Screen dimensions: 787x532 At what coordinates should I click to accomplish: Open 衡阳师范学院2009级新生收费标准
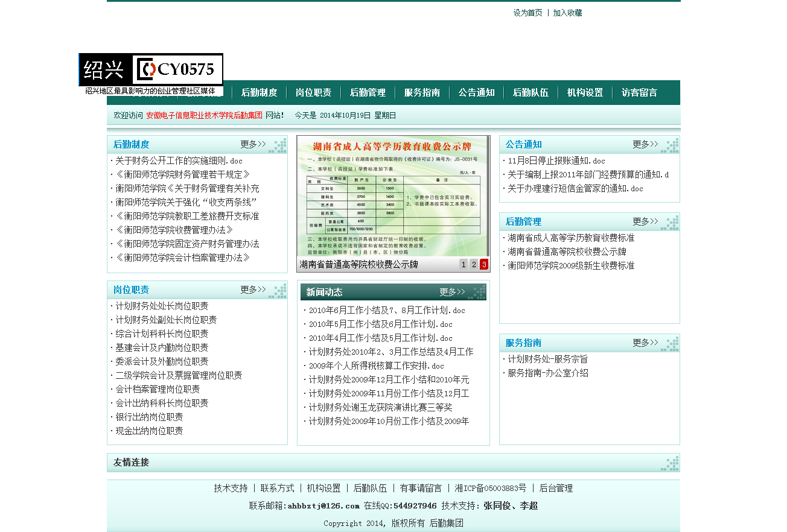click(571, 266)
